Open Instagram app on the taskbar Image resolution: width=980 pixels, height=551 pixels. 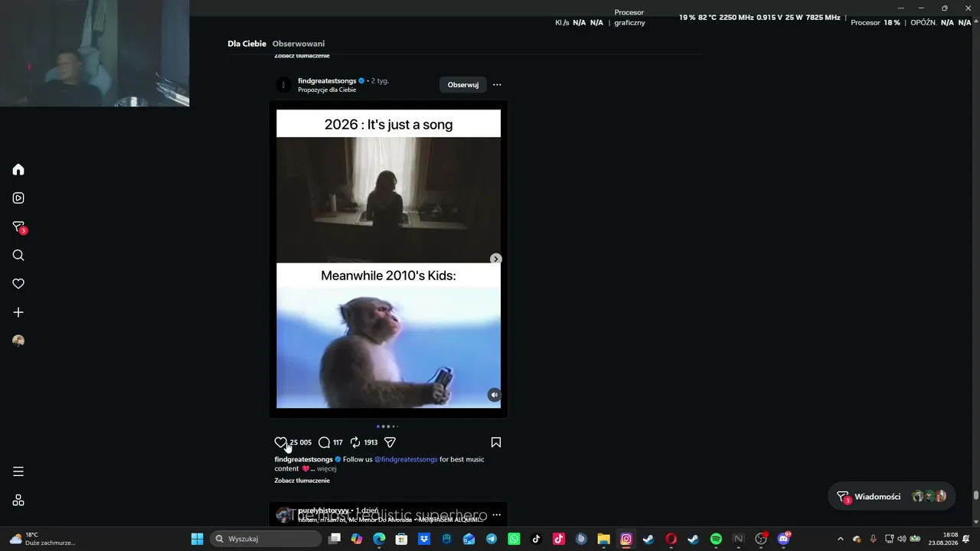626,539
